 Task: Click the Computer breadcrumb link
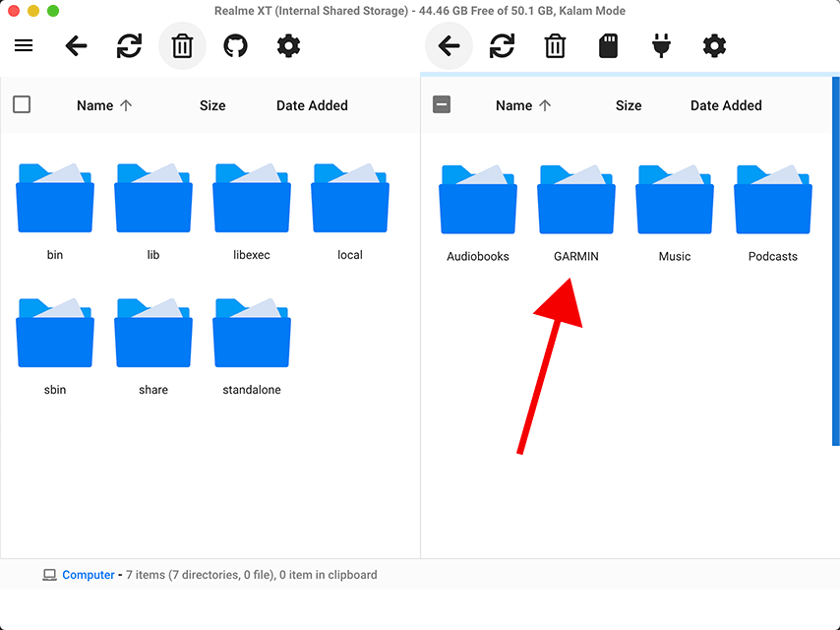coord(89,575)
